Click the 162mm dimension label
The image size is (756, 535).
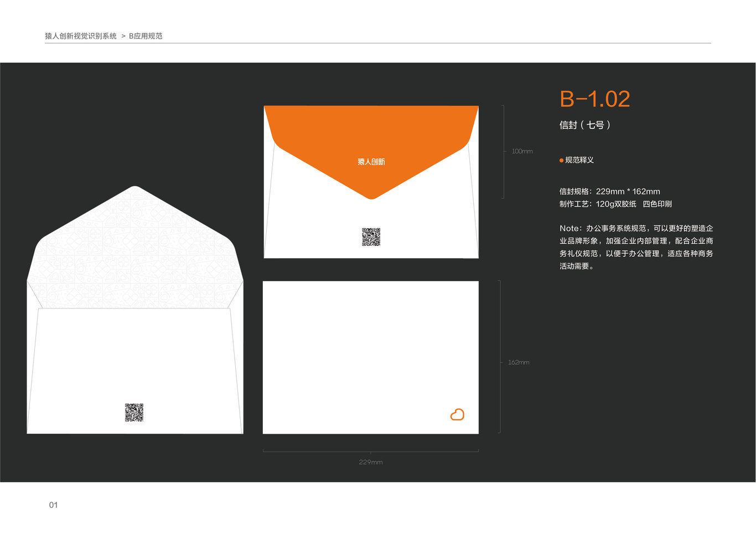pos(519,362)
